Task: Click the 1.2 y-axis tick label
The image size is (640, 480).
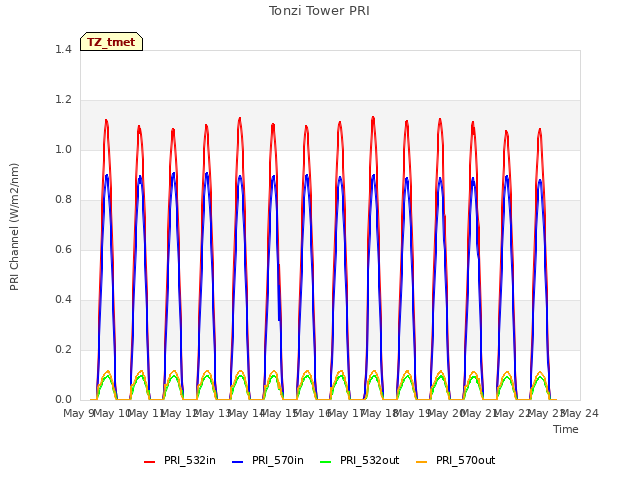Action: [x=63, y=100]
